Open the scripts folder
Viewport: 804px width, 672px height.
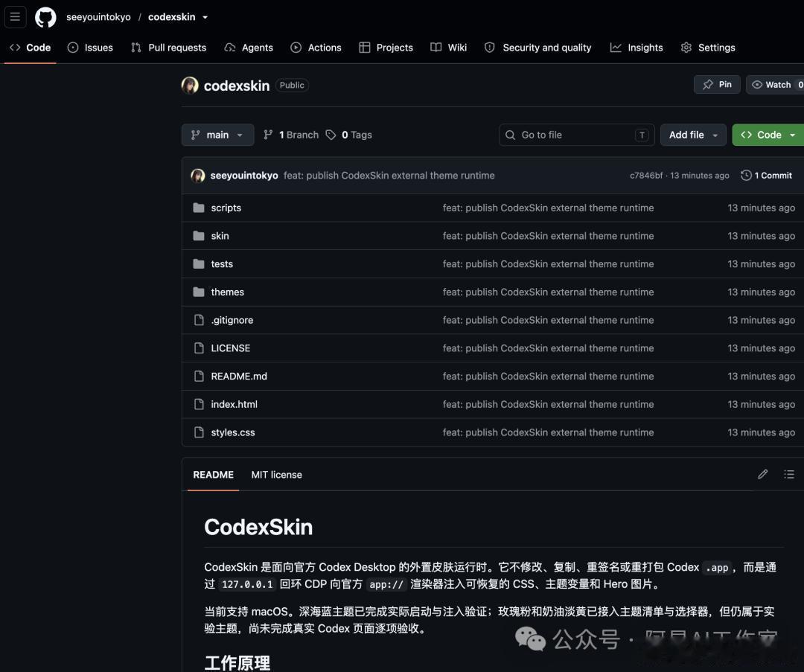226,208
